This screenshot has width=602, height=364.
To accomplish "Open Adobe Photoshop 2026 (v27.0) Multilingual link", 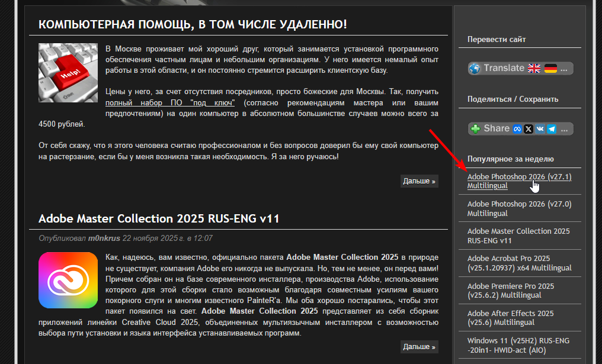I will [x=520, y=209].
